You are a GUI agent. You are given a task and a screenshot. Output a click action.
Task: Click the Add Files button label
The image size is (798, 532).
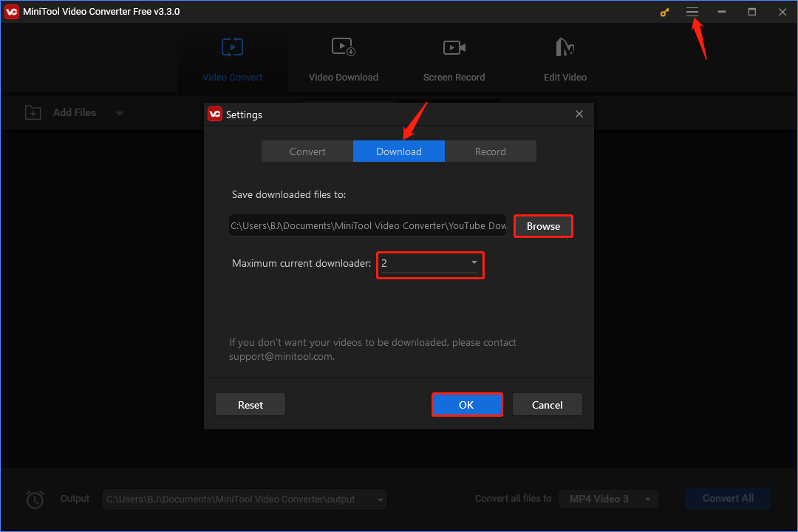point(75,112)
